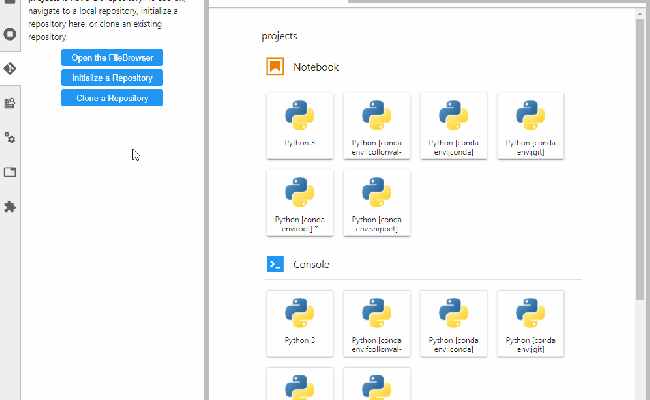650x400 pixels.
Task: Select the Git sidebar tab icon
Action: pos(10,68)
